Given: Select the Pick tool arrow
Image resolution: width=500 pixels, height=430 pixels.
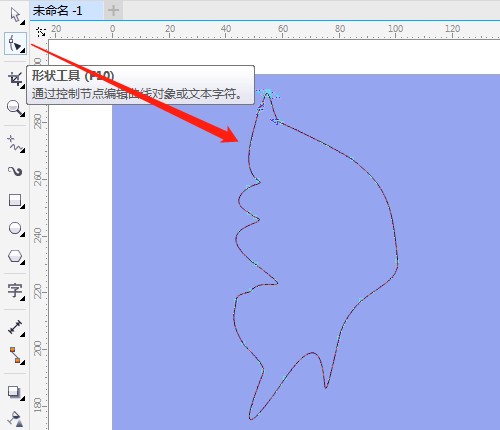Looking at the screenshot, I should tap(15, 15).
